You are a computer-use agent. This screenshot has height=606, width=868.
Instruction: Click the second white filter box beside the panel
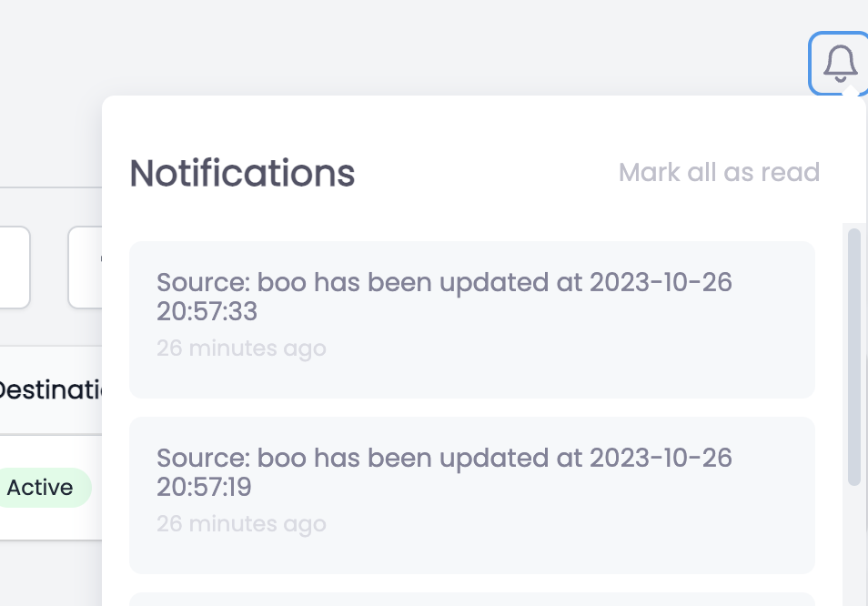point(86,268)
